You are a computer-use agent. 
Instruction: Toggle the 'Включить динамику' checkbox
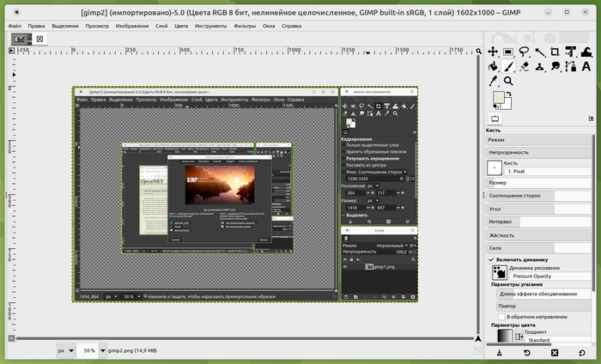tap(493, 259)
